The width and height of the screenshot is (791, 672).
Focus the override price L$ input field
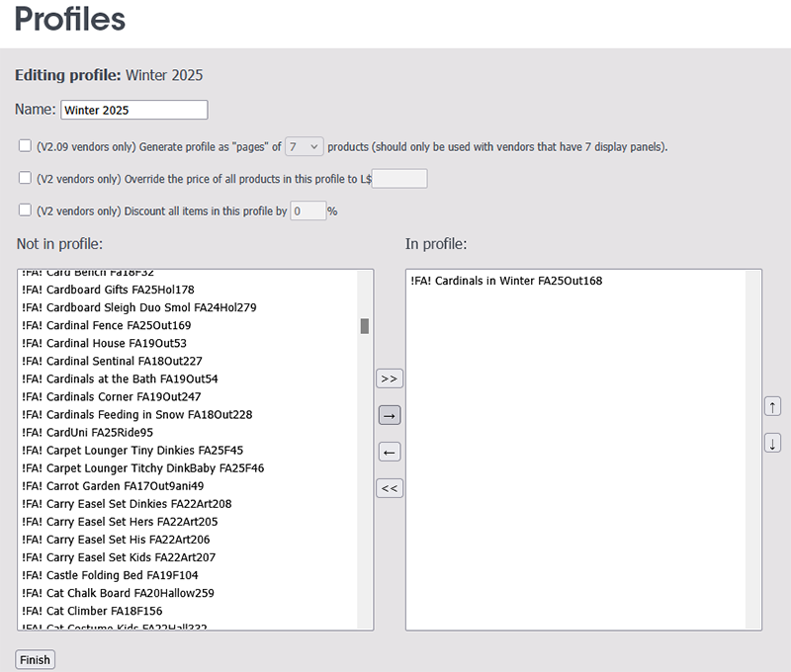[x=398, y=179]
